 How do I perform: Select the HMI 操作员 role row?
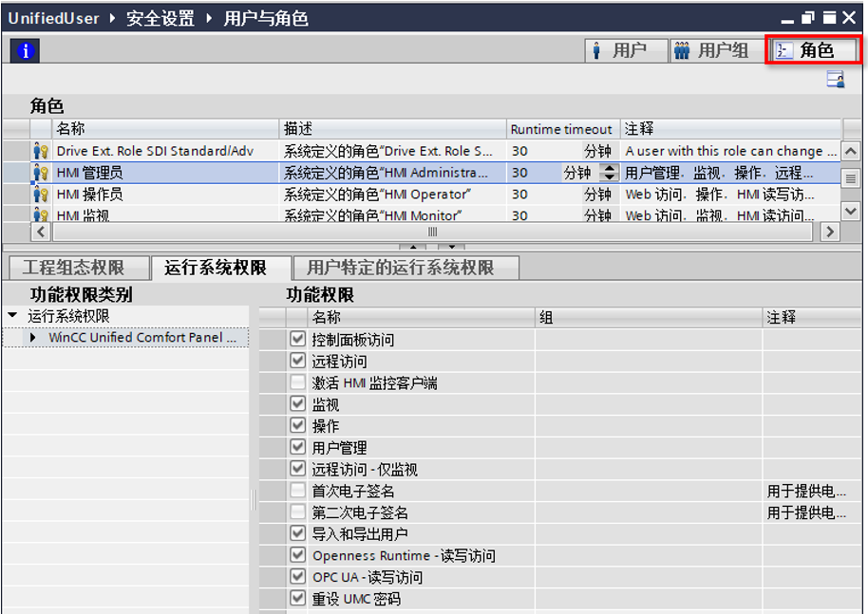142,194
